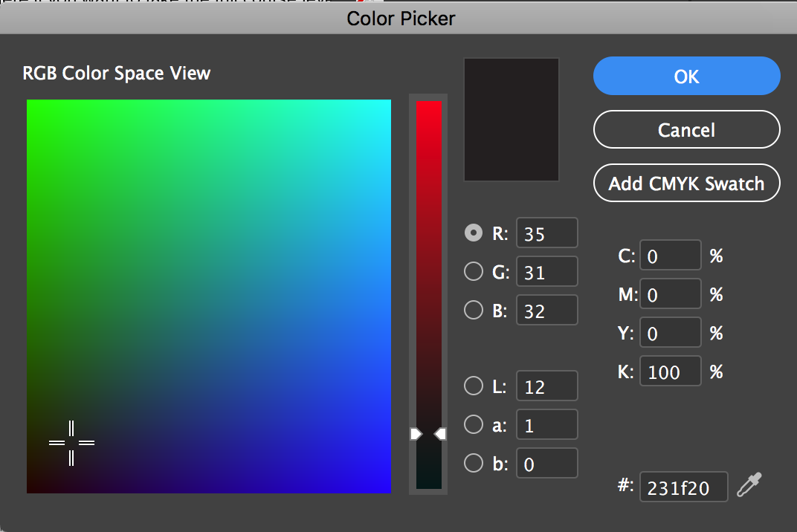The image size is (797, 532).
Task: Select the L lightness radio button
Action: [474, 386]
